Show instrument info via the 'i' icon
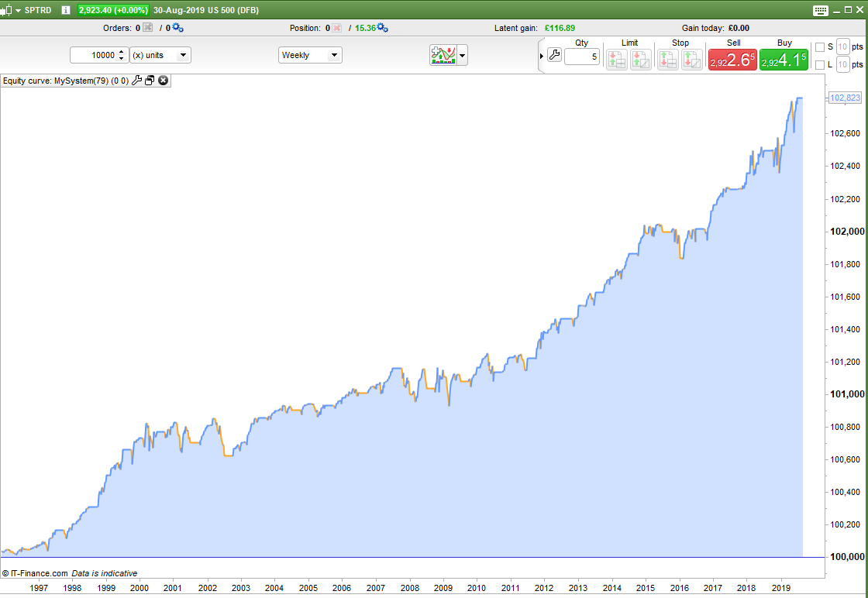868x598 pixels. (66, 10)
